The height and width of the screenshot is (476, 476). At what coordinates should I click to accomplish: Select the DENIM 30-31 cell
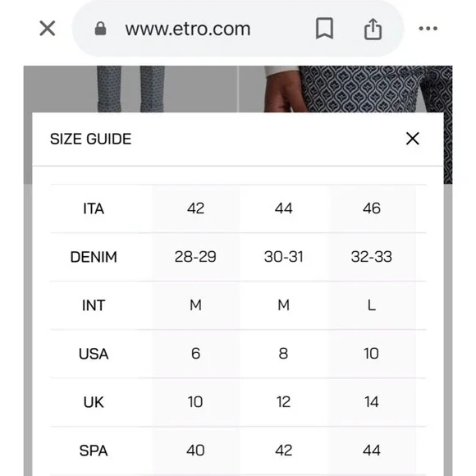tap(283, 257)
